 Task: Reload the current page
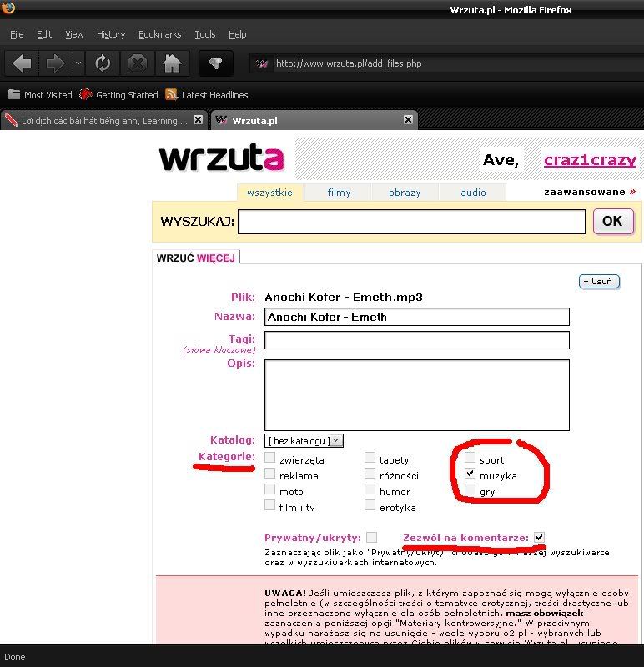pos(103,63)
